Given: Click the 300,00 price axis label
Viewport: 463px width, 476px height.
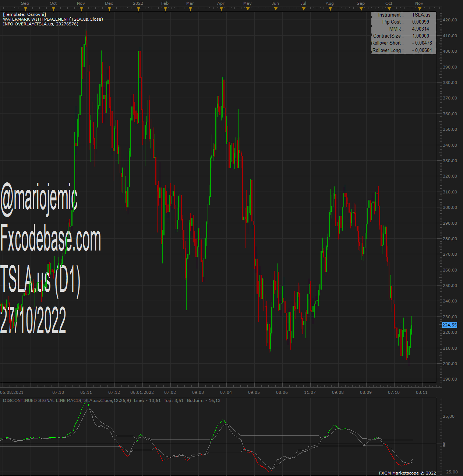Looking at the screenshot, I should [450, 207].
